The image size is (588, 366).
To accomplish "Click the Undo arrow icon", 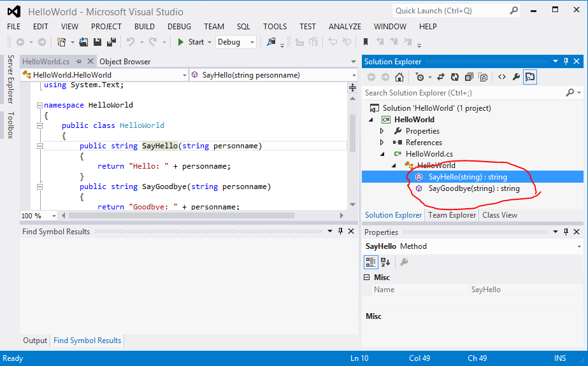I will pyautogui.click(x=130, y=42).
